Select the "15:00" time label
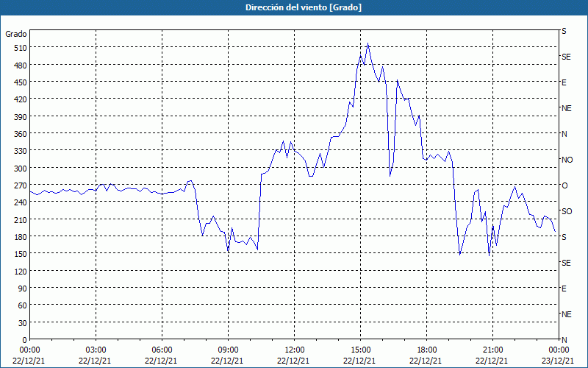The image size is (588, 368). (x=360, y=350)
